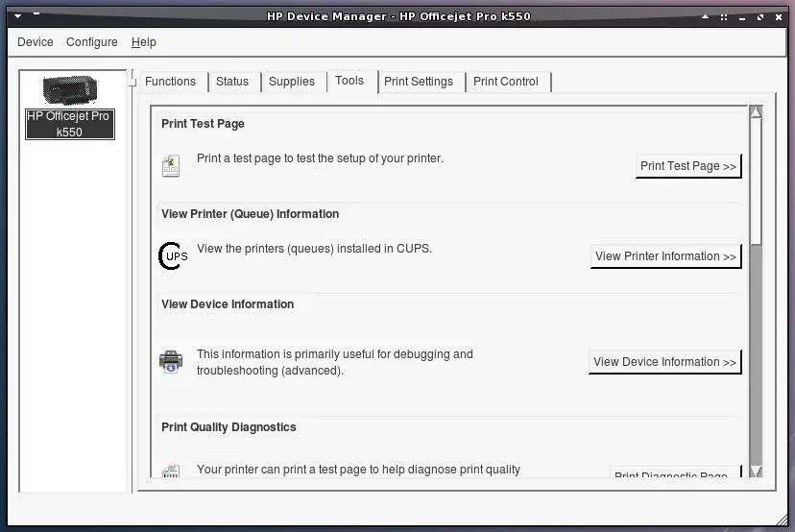
Task: Click the shade window up-arrow icon
Action: [706, 16]
